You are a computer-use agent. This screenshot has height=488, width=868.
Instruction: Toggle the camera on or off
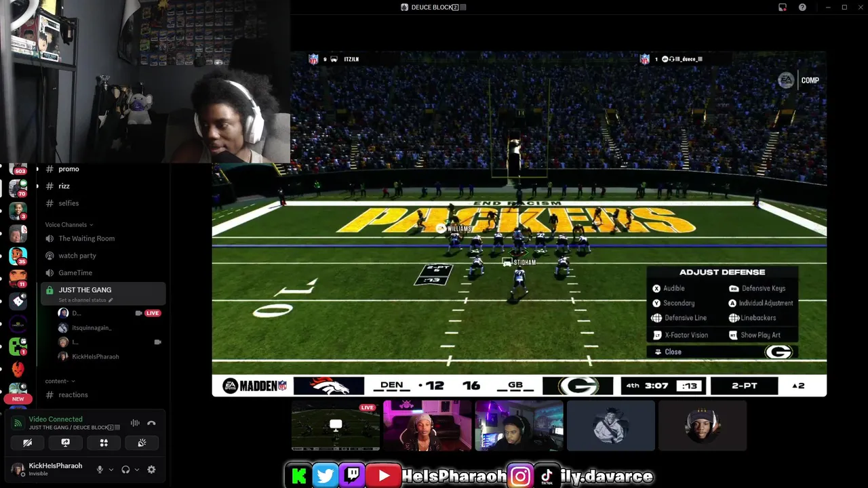[x=27, y=443]
